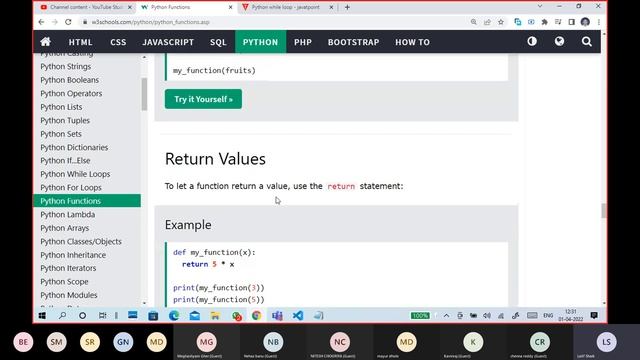Open Python Strings in the sidebar
This screenshot has height=360, width=640.
pyautogui.click(x=66, y=67)
